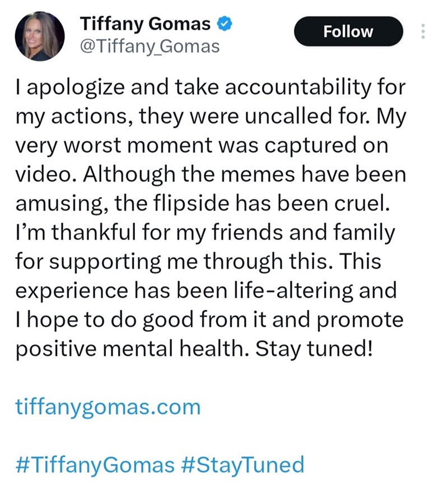The height and width of the screenshot is (496, 448).
Task: Open the three-dot more options menu
Action: coord(423,31)
